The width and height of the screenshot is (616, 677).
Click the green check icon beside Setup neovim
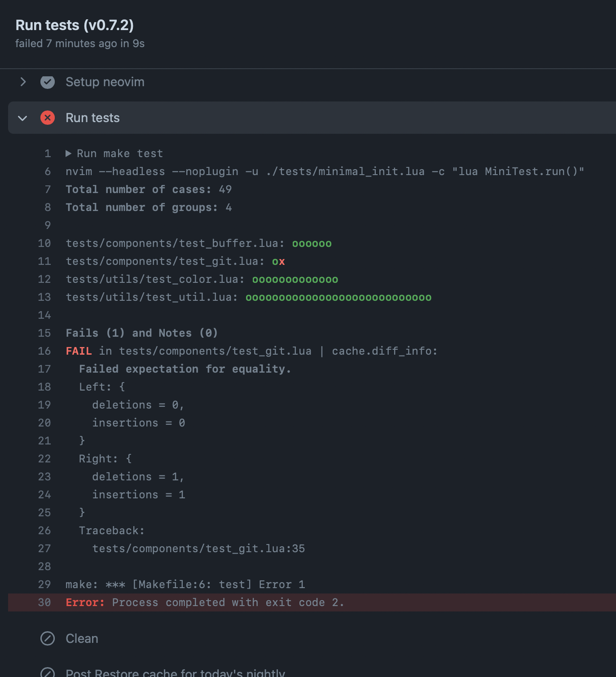click(48, 82)
